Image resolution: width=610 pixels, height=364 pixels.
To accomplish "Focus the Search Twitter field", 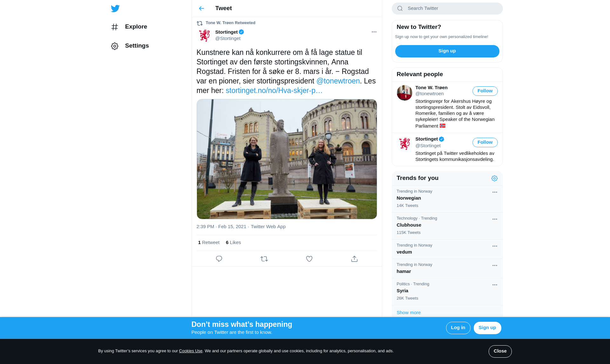I will point(447,9).
